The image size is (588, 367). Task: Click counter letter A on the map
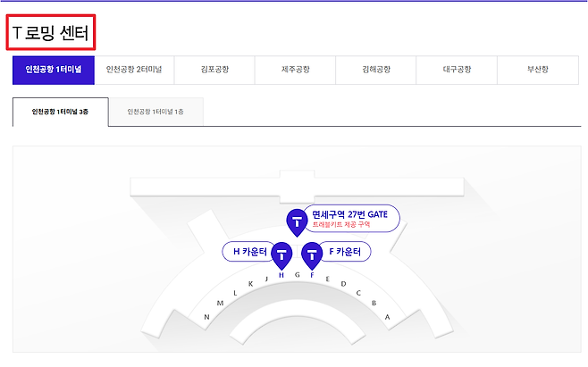pyautogui.click(x=388, y=316)
